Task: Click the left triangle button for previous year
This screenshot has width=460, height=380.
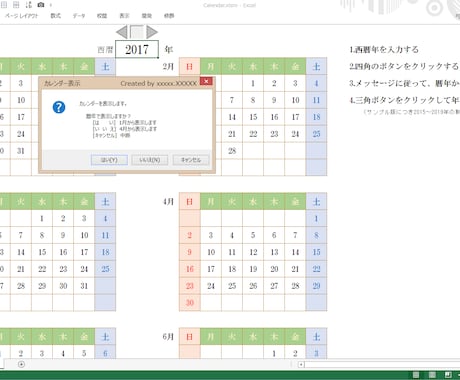Action: [x=122, y=32]
